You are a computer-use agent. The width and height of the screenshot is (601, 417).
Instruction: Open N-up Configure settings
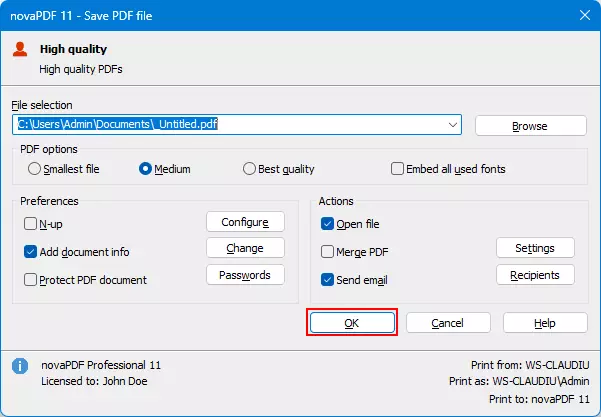tap(245, 221)
